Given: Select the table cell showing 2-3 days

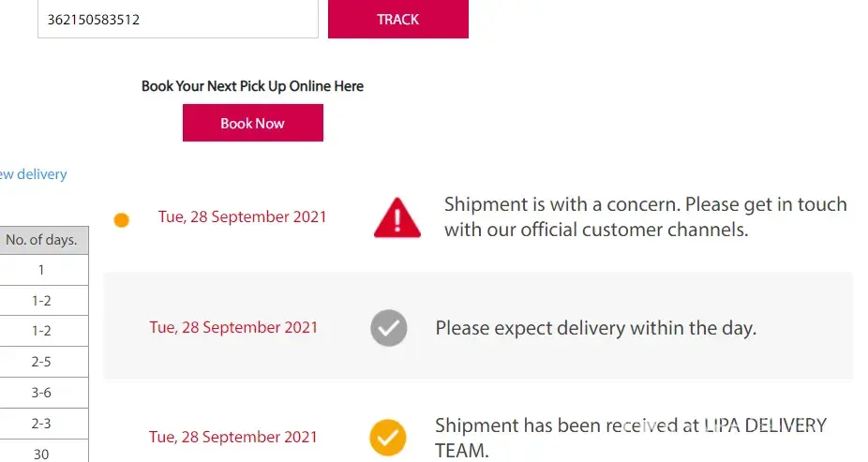Looking at the screenshot, I should 41,424.
